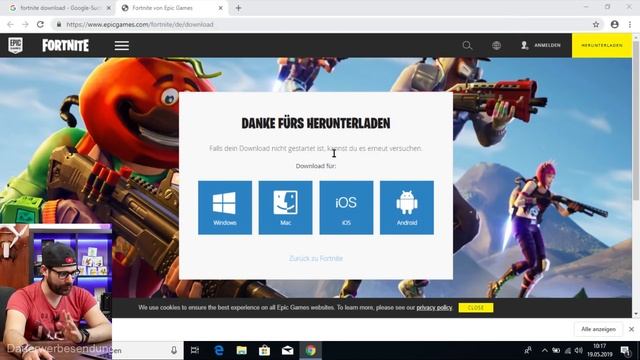Dismiss cookie banner with Close button

(x=476, y=307)
